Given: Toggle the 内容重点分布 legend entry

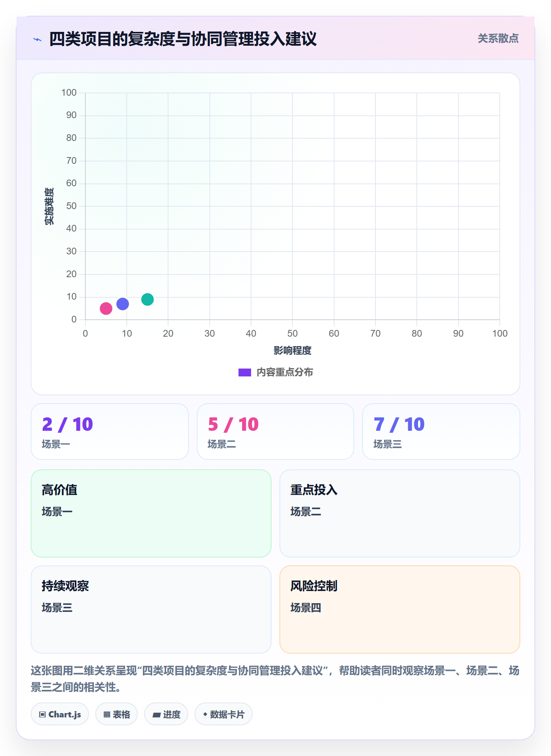Looking at the screenshot, I should point(275,372).
